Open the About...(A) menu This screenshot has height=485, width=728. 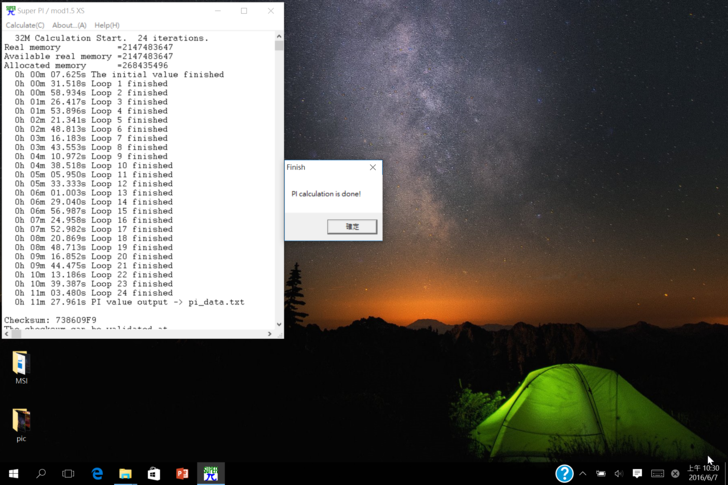(x=69, y=25)
